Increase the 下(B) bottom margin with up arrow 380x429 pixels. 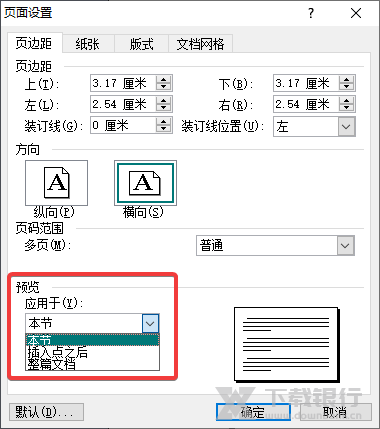tap(347, 79)
